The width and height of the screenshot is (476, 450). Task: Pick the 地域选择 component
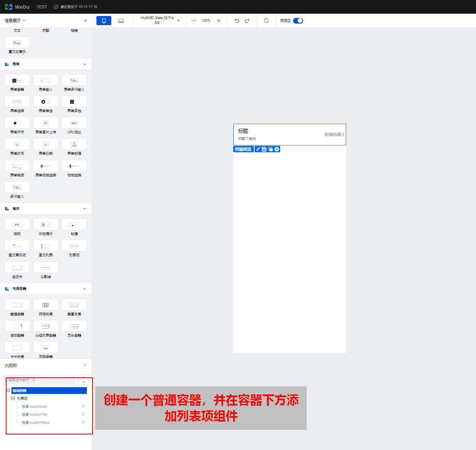point(74,166)
